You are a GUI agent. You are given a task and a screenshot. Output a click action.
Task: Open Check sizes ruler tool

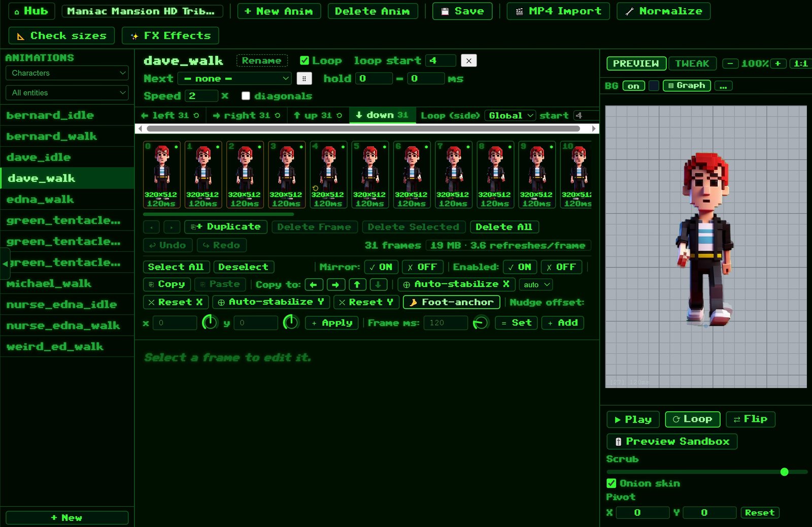[61, 36]
